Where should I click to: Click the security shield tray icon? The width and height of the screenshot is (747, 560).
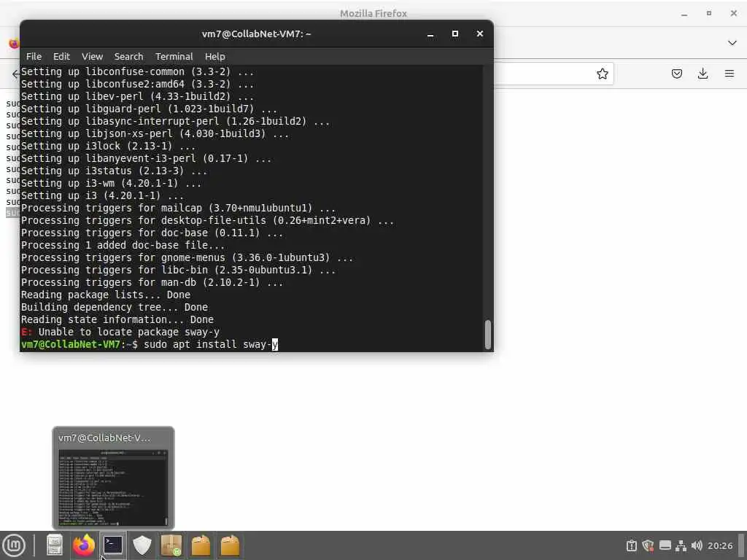pyautogui.click(x=648, y=545)
